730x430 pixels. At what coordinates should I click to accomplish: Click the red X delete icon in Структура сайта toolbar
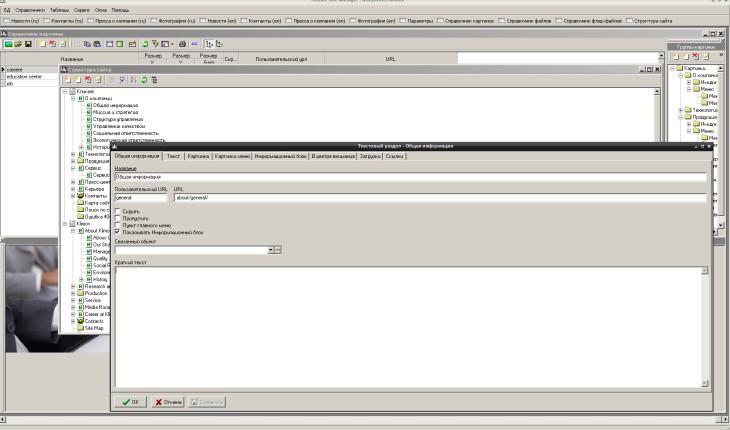click(88, 80)
